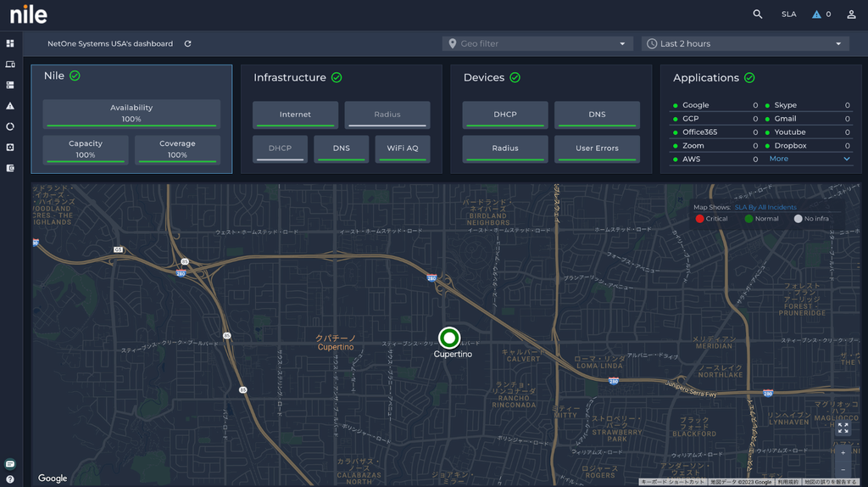Open the Geo filter dropdown

click(x=537, y=44)
